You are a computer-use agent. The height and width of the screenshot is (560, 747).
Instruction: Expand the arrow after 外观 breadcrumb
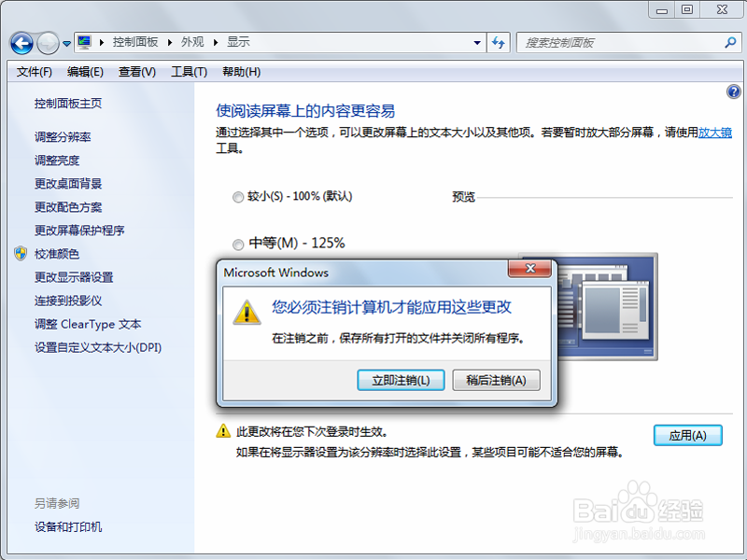point(216,42)
